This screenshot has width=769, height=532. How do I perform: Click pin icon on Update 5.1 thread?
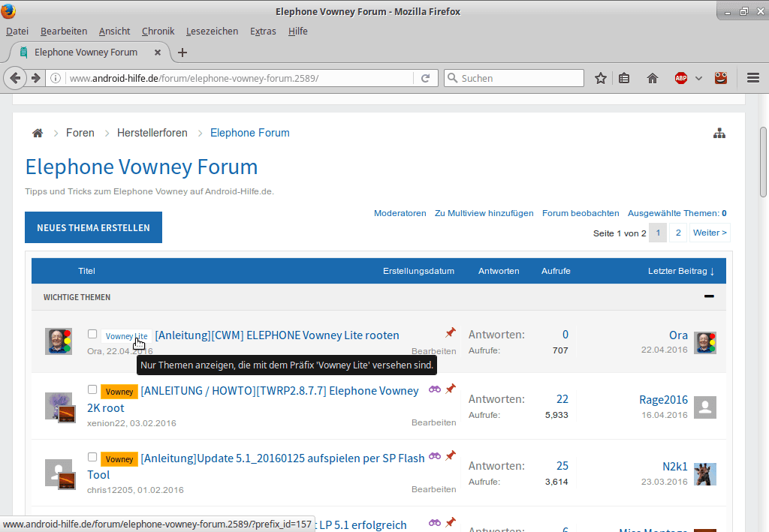451,455
